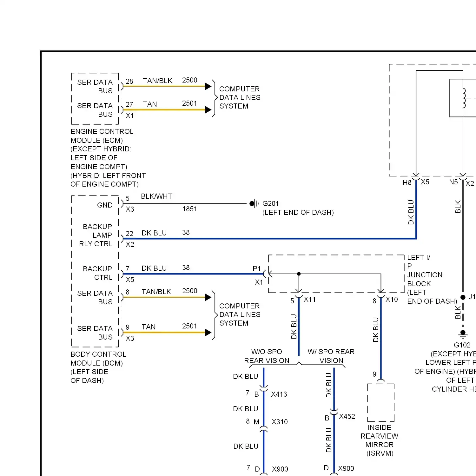Click the "H8" pin label

pos(407,182)
